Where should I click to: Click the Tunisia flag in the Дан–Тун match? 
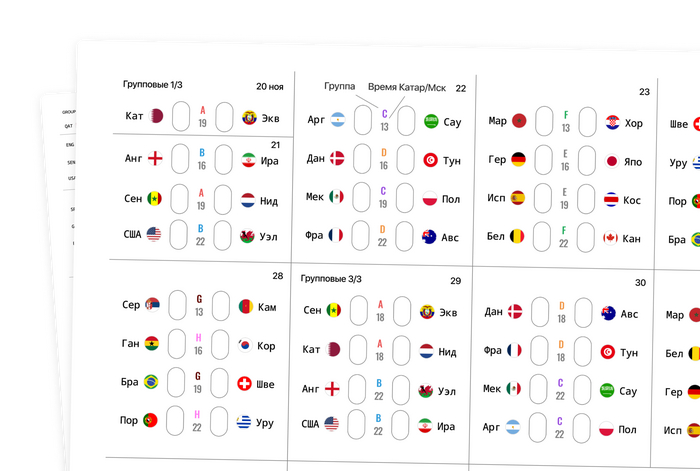click(430, 160)
